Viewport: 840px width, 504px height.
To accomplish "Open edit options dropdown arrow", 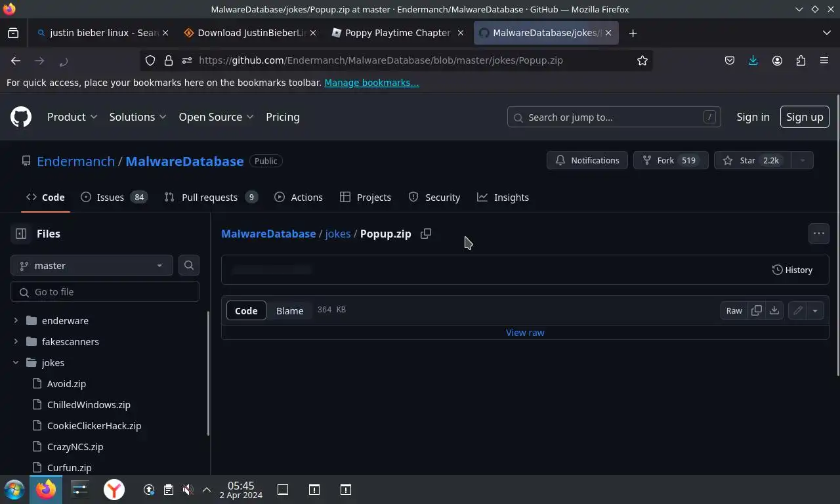I will [815, 310].
